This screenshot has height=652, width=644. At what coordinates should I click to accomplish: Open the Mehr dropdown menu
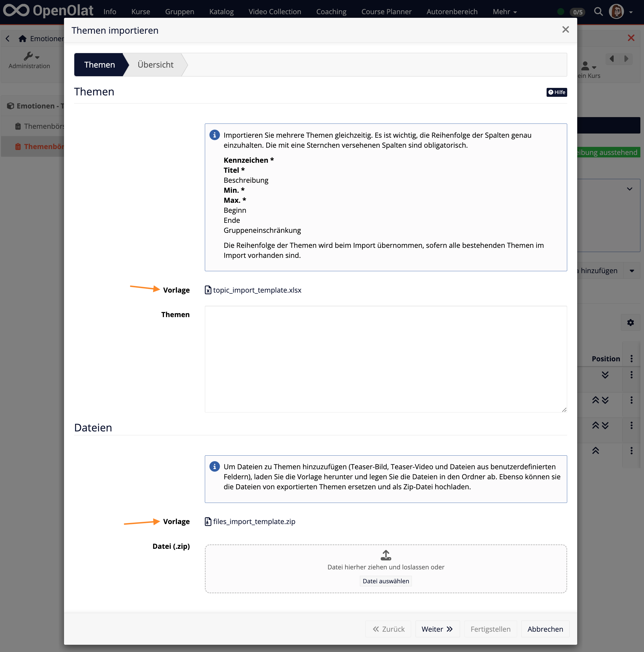pos(504,11)
